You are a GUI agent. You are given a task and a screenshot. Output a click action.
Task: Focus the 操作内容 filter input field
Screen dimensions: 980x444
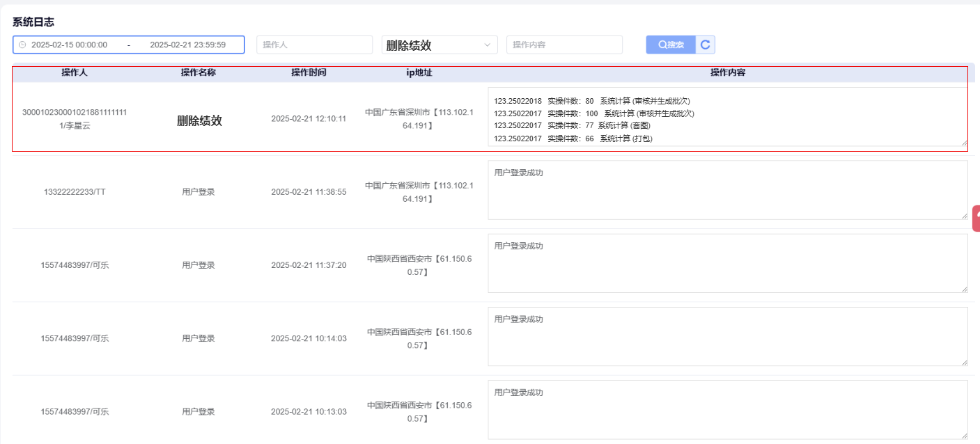coord(564,45)
